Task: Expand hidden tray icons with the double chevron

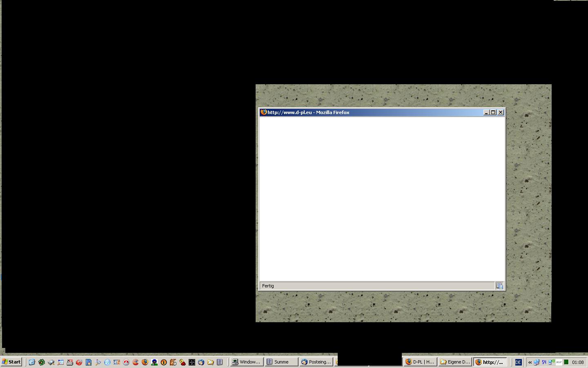Action: pos(530,362)
